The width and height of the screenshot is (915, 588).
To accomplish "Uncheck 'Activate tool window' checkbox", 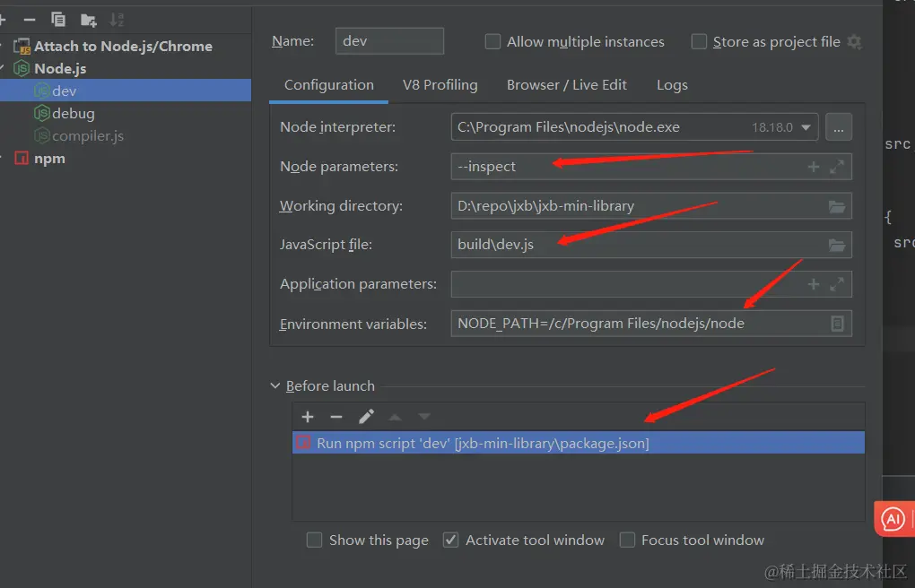I will [x=450, y=540].
